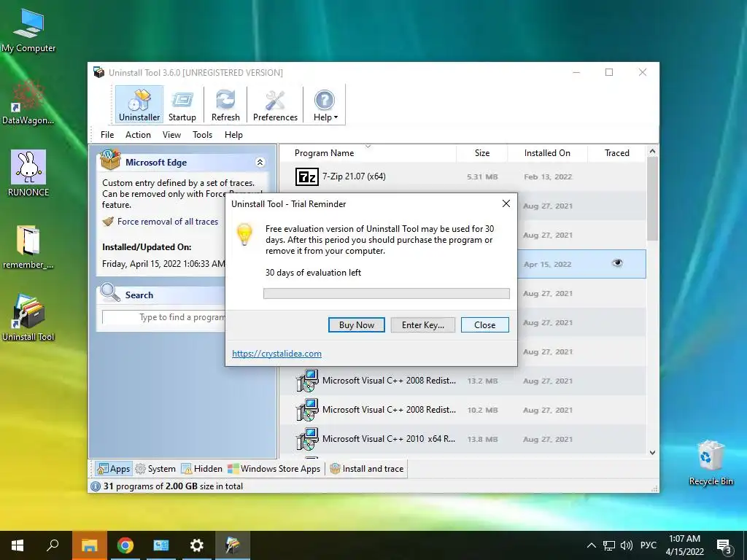
Task: Click the 7-Zip program icon
Action: pos(306,176)
